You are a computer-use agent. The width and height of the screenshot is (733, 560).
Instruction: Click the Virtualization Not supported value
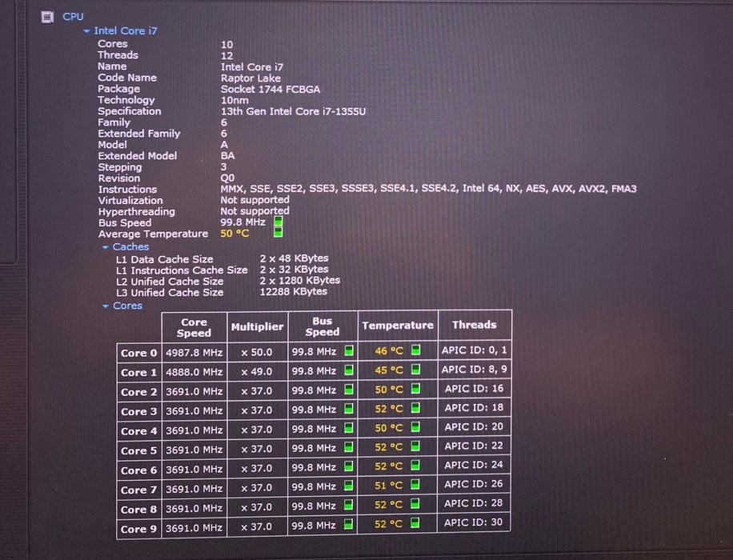[254, 200]
